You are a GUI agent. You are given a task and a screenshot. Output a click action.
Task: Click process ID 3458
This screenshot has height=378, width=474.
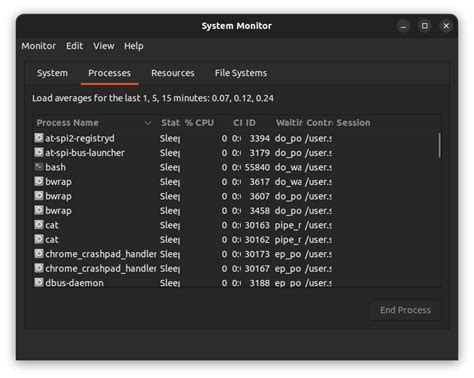tap(260, 211)
